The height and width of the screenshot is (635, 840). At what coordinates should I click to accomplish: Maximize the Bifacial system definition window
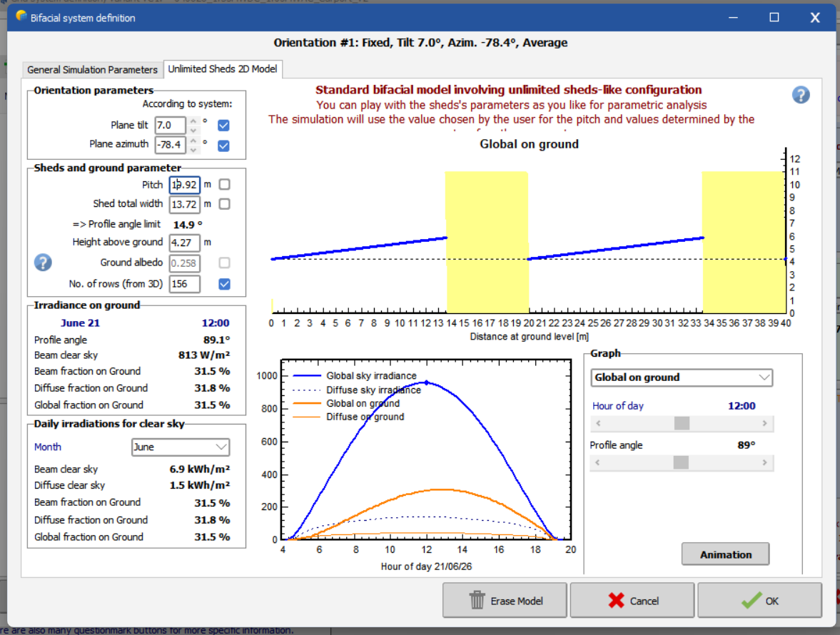[x=774, y=17]
